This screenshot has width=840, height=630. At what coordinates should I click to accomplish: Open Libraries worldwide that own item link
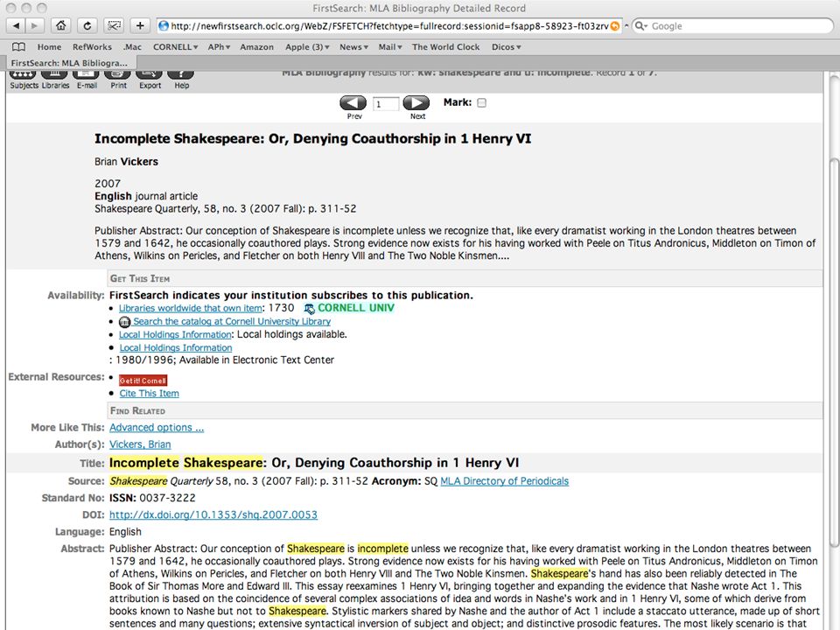coord(190,308)
